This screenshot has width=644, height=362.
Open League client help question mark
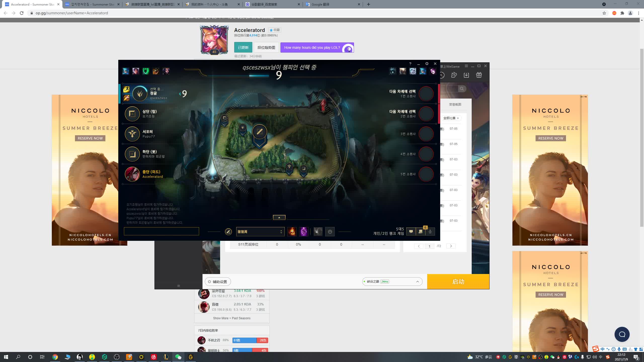pos(410,64)
